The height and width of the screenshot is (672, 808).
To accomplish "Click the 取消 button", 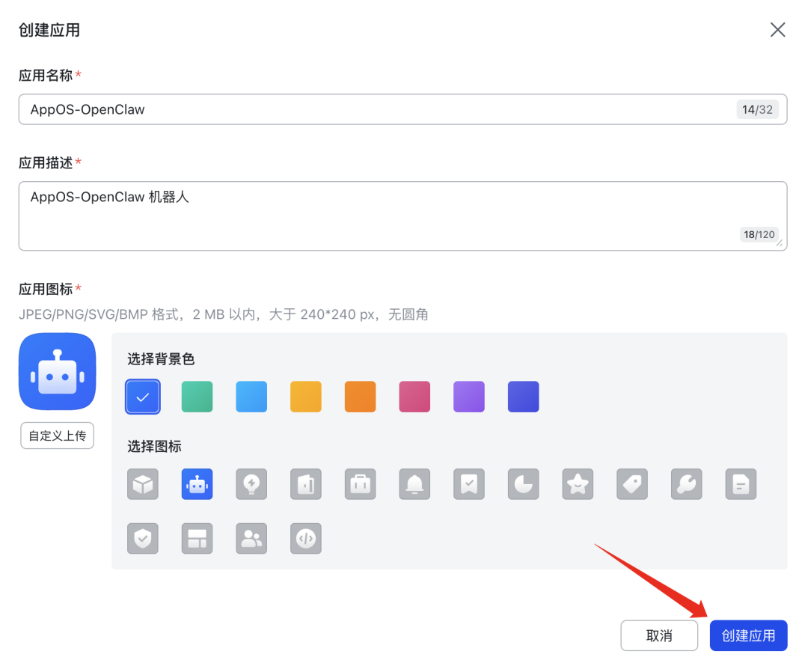I will 659,635.
